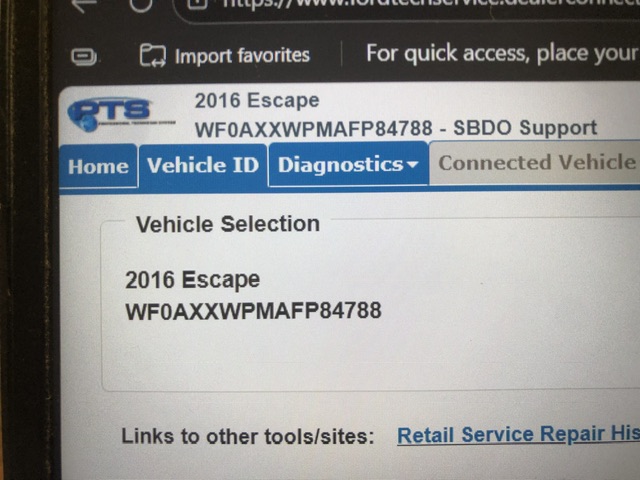Open the Home tab
The image size is (640, 480).
click(x=98, y=167)
